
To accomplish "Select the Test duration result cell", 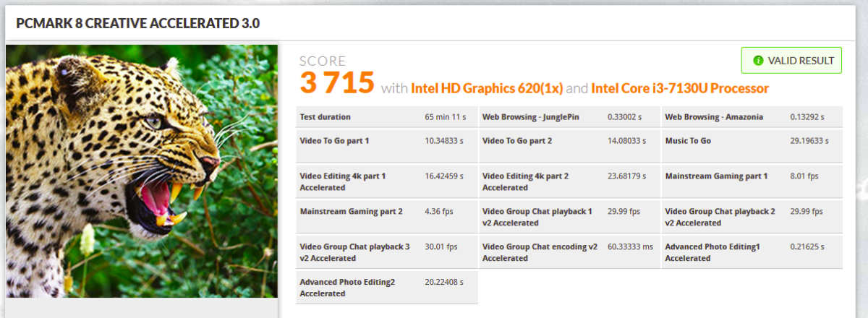I will [386, 117].
